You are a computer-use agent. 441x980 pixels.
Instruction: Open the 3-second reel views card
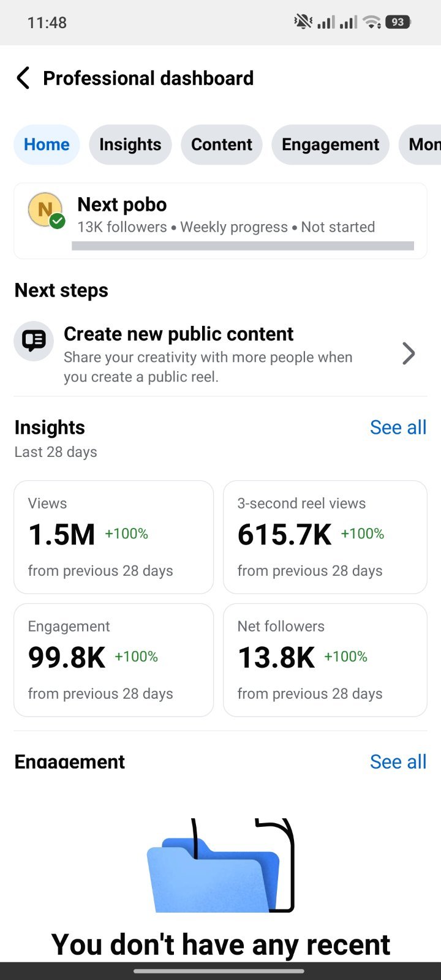click(325, 537)
